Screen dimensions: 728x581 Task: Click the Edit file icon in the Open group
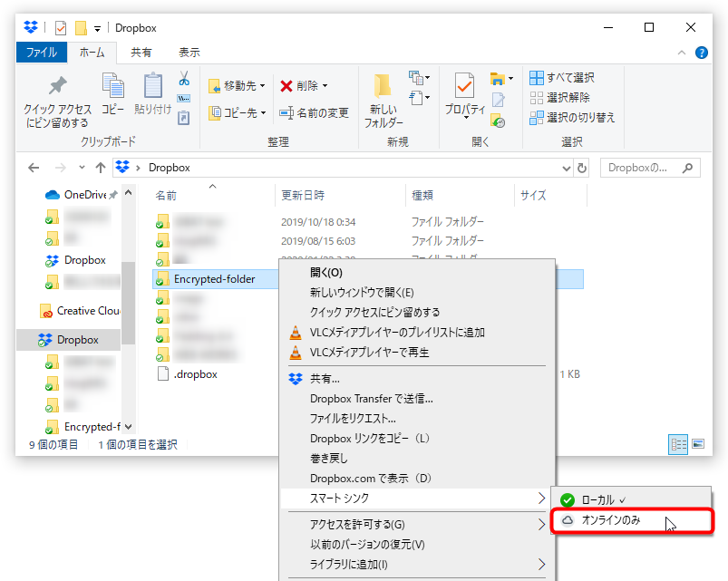499,100
